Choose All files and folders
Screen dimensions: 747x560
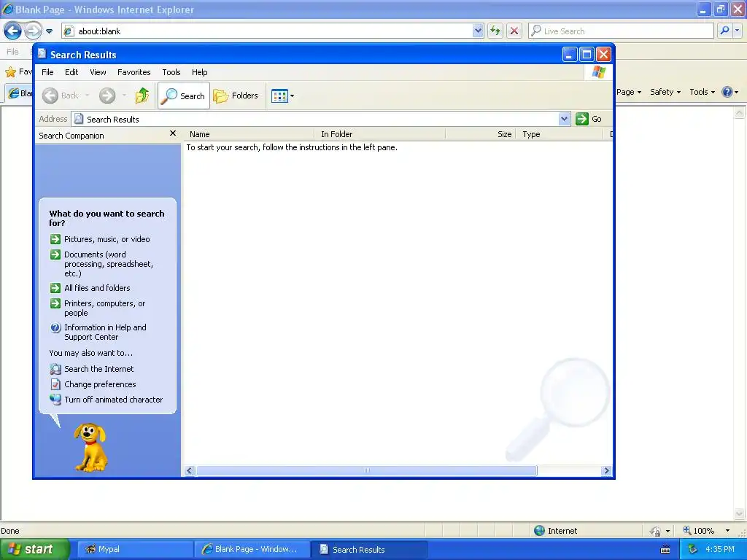tap(97, 288)
